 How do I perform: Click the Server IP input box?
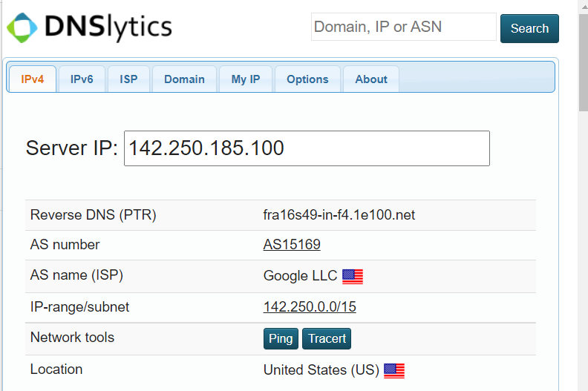point(307,148)
